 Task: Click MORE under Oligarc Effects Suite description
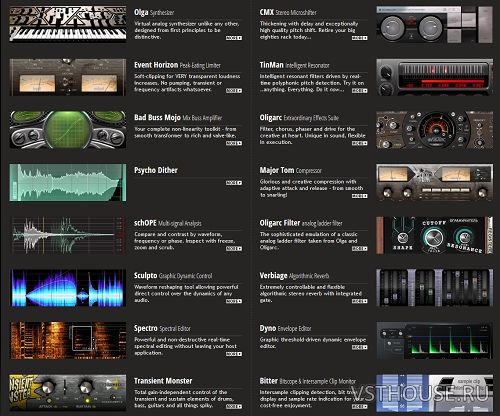tap(360, 143)
